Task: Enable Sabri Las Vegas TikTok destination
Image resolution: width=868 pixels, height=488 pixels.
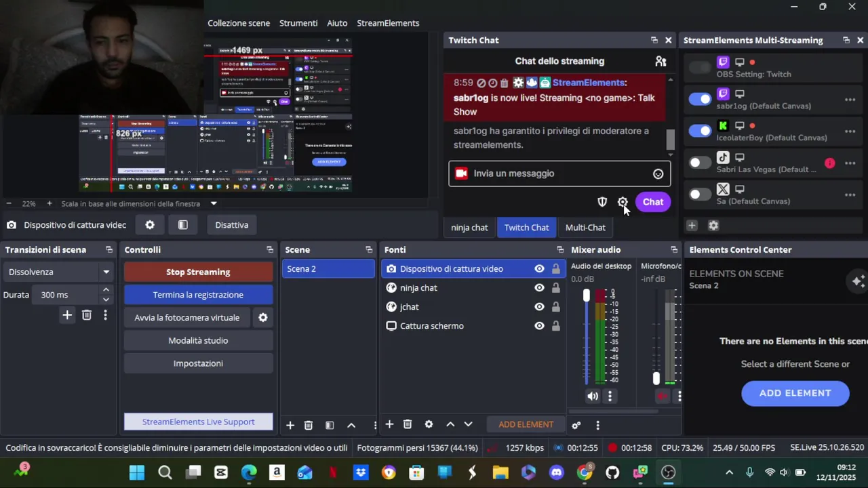Action: pyautogui.click(x=700, y=163)
